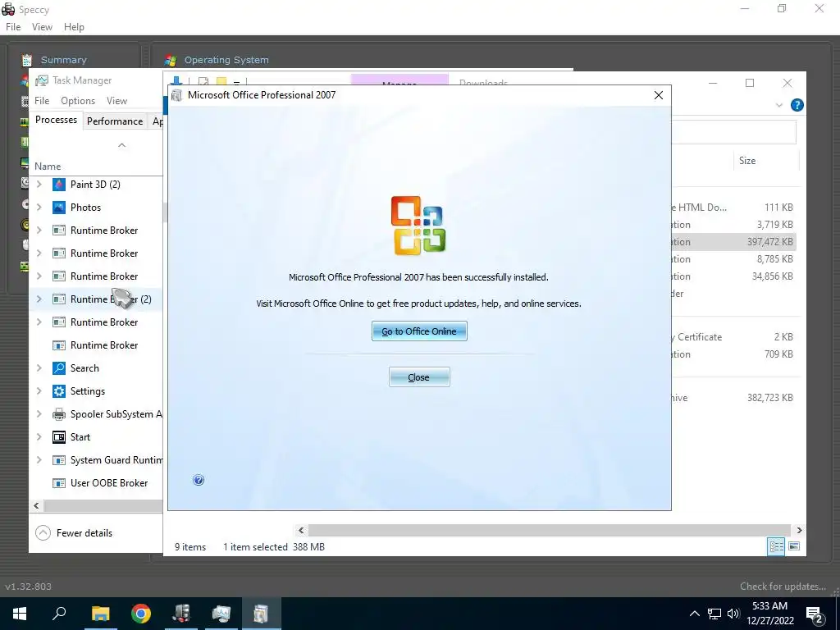The width and height of the screenshot is (840, 630).
Task: Select the User OOBE Broker process row
Action: (97, 483)
